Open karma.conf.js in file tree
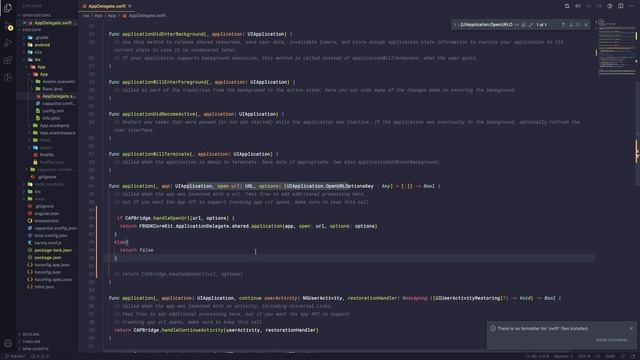The width and height of the screenshot is (640, 360). [47, 243]
